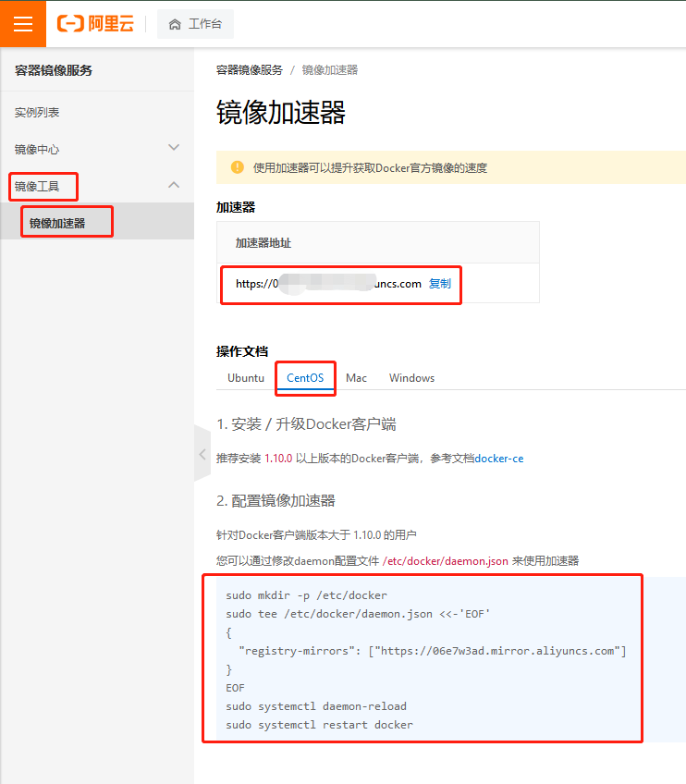Viewport: 686px width, 784px height.
Task: Click the 容器镜像服务 sidebar title
Action: point(54,70)
